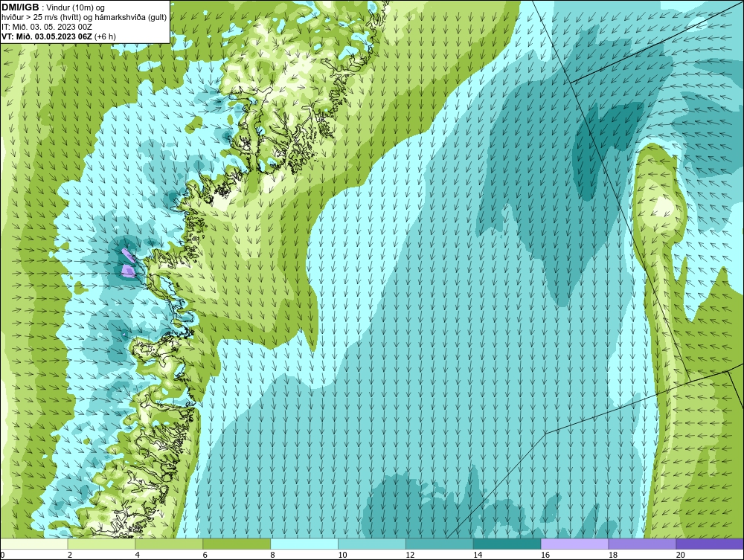The height and width of the screenshot is (560, 744).
Task: Click the legend scale label '10'
Action: pyautogui.click(x=342, y=555)
